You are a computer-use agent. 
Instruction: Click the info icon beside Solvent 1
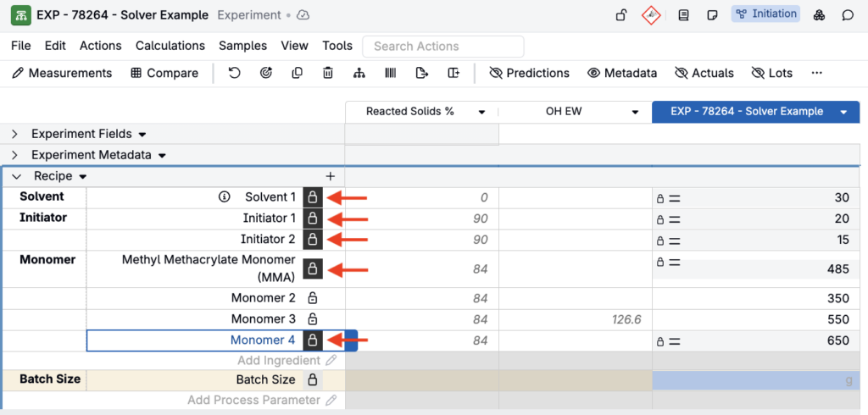pyautogui.click(x=224, y=197)
